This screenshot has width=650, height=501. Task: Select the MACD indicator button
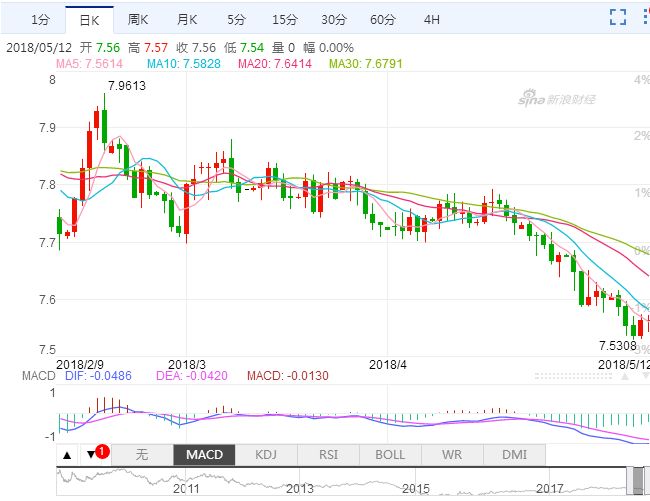(204, 455)
